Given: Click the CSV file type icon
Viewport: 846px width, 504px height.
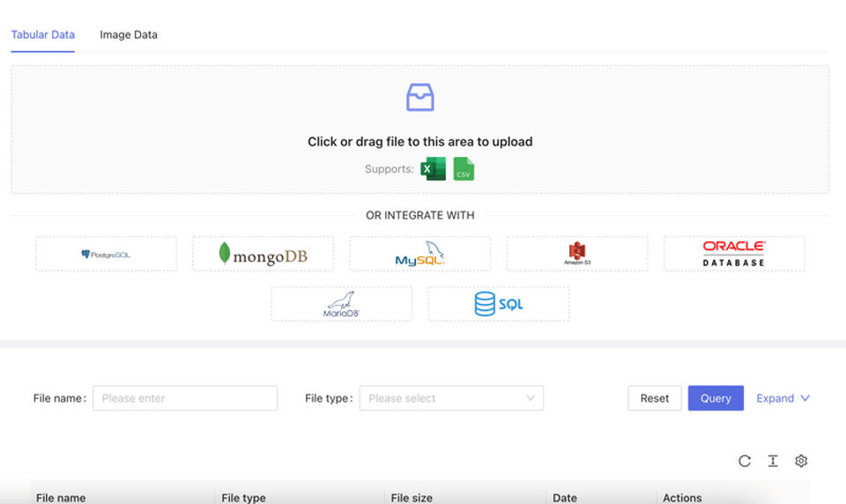Looking at the screenshot, I should coord(464,169).
